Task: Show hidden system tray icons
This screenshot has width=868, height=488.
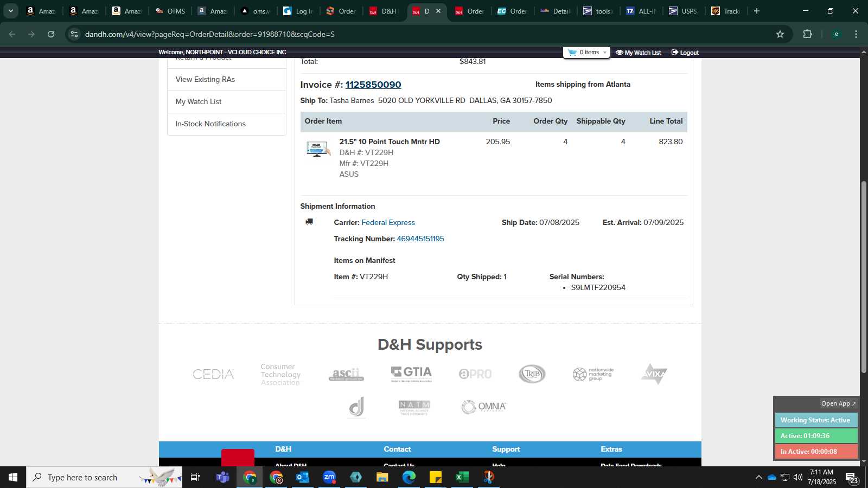Action: 758,477
